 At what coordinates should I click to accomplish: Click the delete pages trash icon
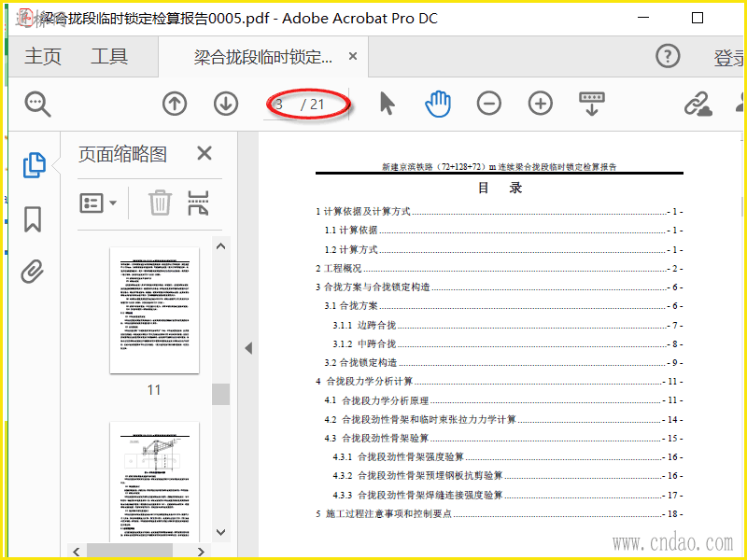point(160,203)
